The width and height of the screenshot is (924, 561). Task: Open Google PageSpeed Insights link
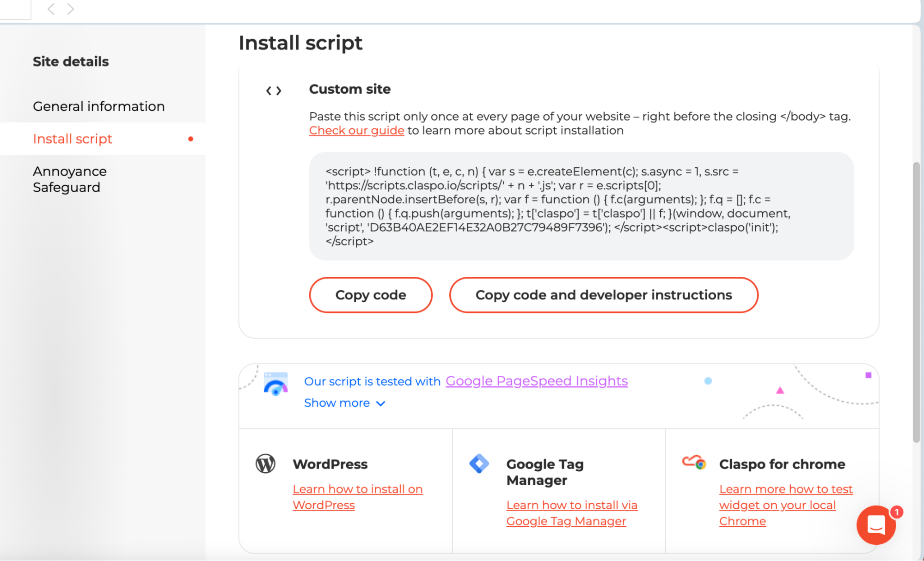(537, 381)
